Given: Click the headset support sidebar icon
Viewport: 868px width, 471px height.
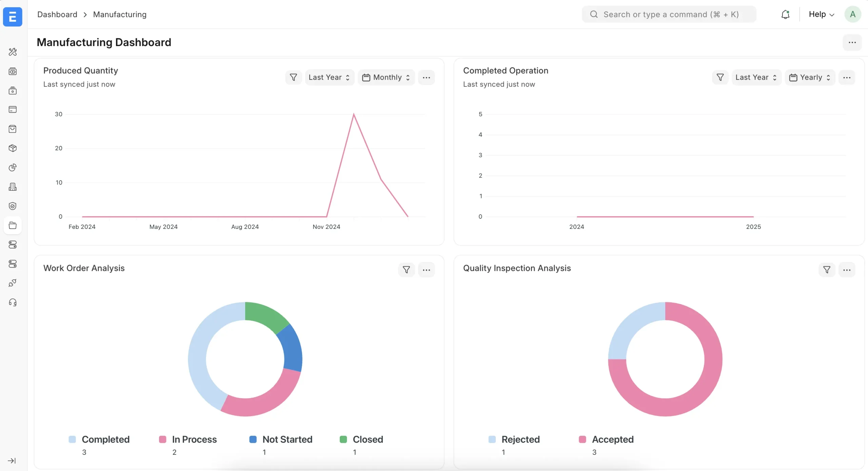Looking at the screenshot, I should [13, 302].
